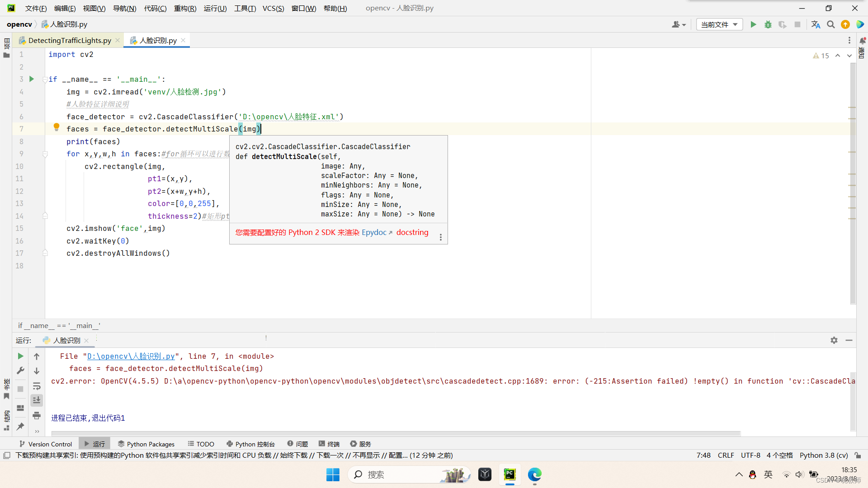
Task: Toggle read-only lock icon in status bar
Action: point(858,455)
